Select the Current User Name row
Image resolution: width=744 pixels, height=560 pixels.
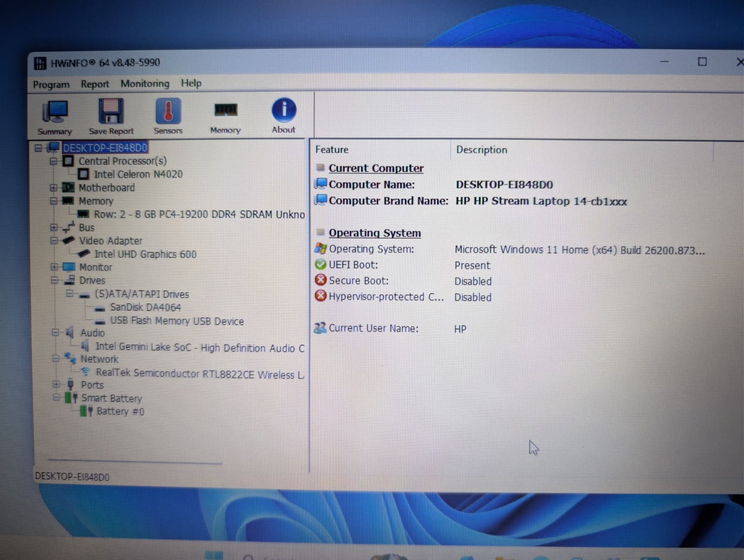(391, 328)
